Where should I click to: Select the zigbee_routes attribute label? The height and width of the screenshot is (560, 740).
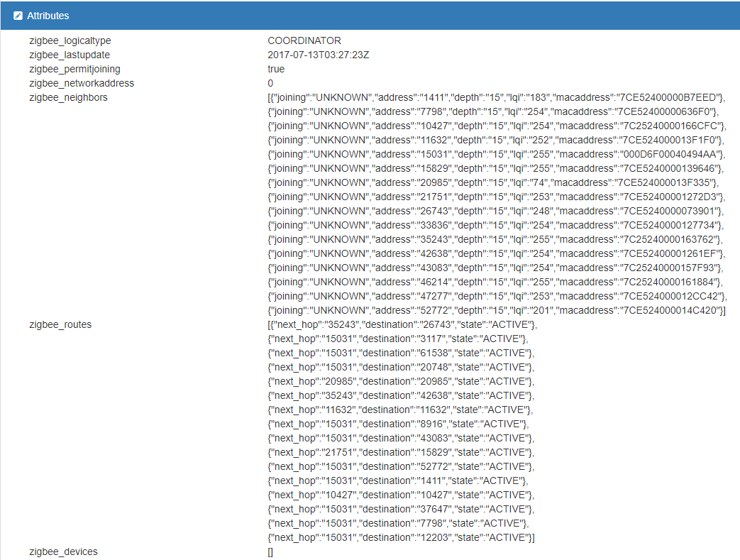click(x=60, y=324)
